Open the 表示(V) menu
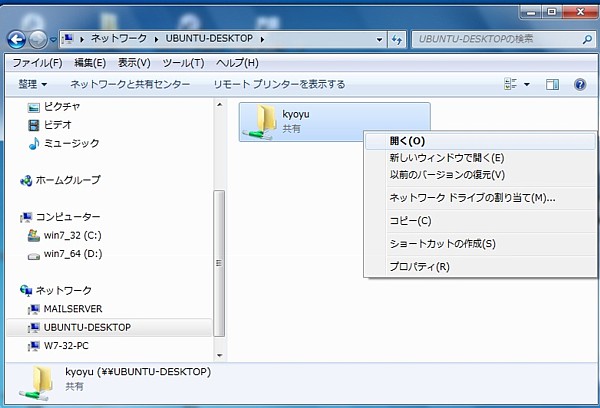 134,62
